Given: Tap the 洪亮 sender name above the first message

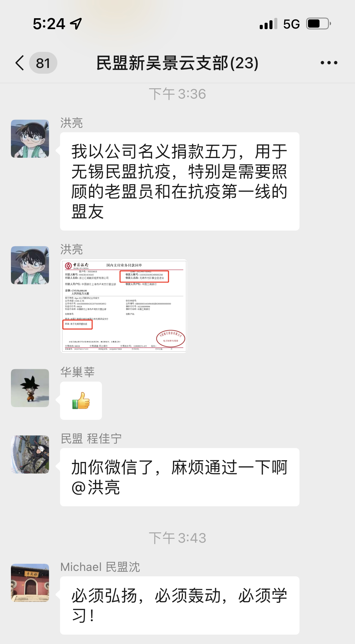Looking at the screenshot, I should pos(72,123).
